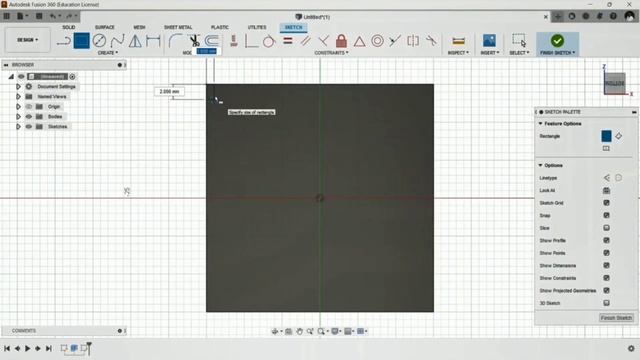Select the Trim scissors tool

tap(194, 41)
